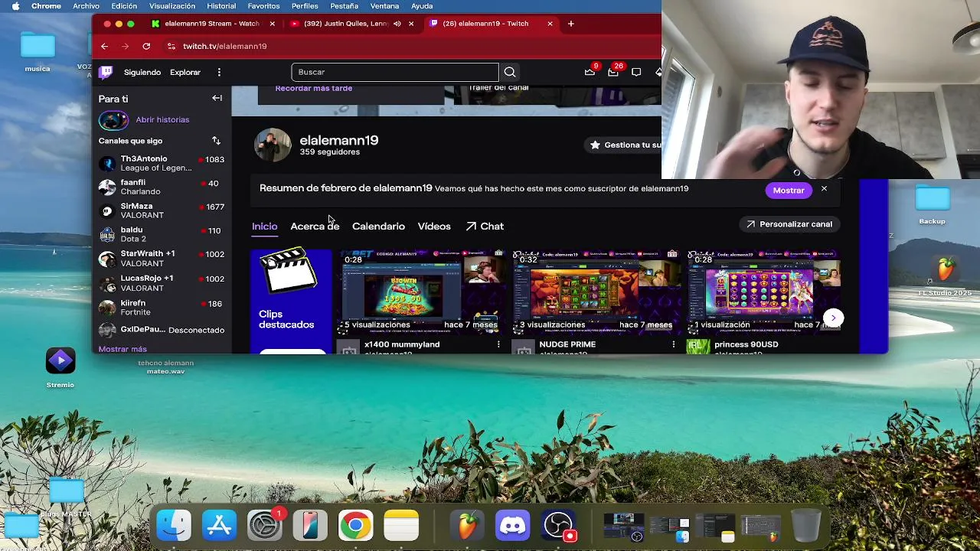This screenshot has width=980, height=551.
Task: Click the Buscar search field
Action: click(395, 72)
